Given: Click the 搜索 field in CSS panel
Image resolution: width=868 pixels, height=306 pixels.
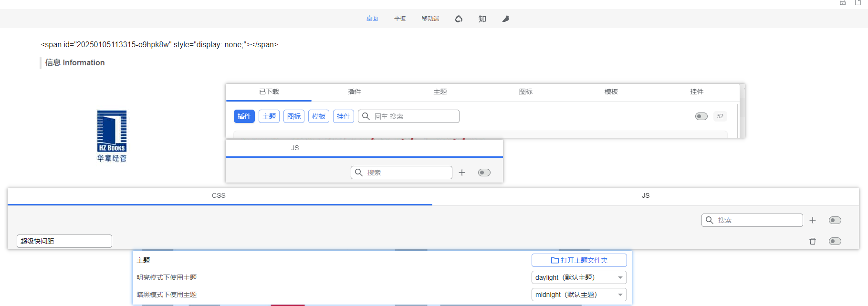Looking at the screenshot, I should pyautogui.click(x=752, y=220).
